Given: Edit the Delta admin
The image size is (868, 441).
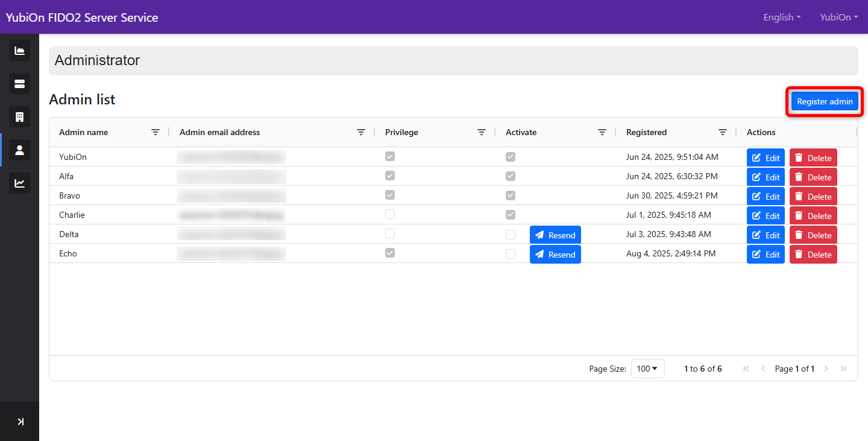Looking at the screenshot, I should click(x=766, y=235).
